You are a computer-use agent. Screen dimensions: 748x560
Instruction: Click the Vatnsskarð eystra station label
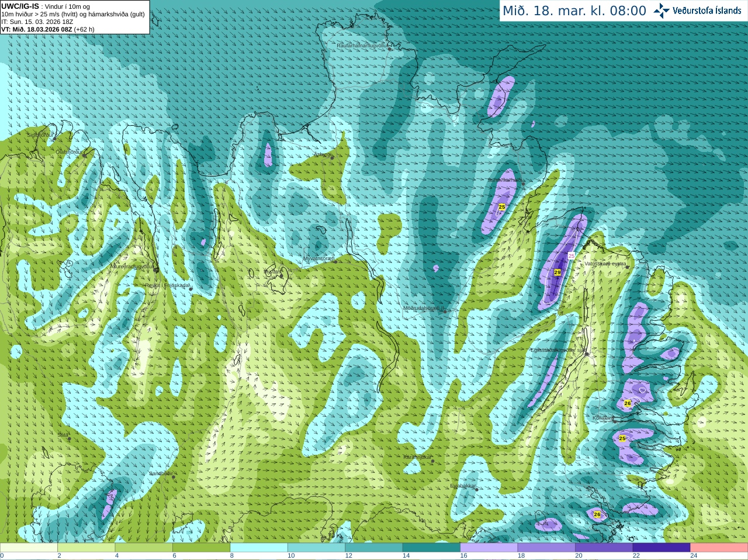pos(605,264)
